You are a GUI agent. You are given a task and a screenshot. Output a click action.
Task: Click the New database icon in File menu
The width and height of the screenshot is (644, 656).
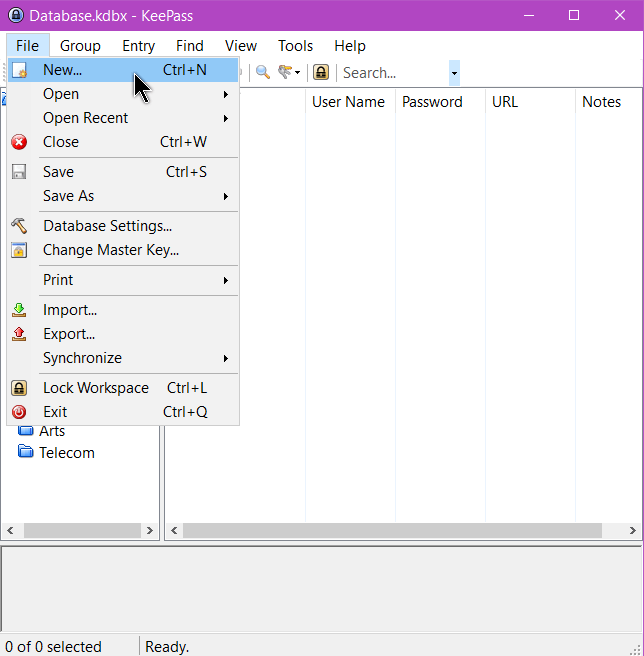(19, 70)
